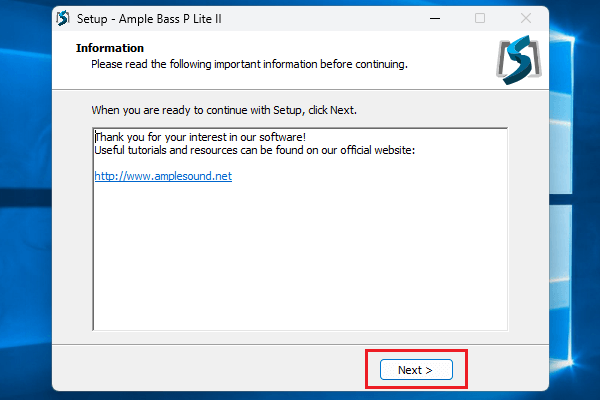
Task: Click the desktop wallpaper left of the window
Action: click(x=25, y=200)
